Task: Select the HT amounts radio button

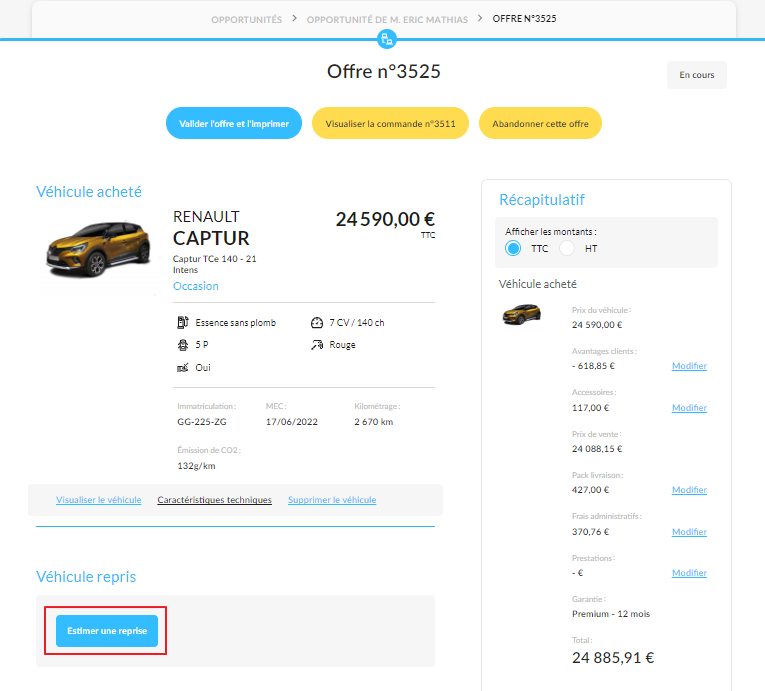Action: [567, 248]
